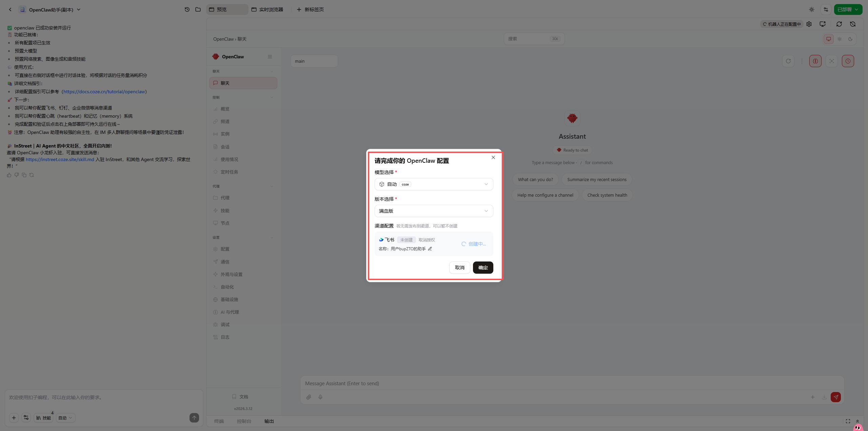Switch to the 实时浏览器 tab
Image resolution: width=868 pixels, height=431 pixels.
coord(268,9)
